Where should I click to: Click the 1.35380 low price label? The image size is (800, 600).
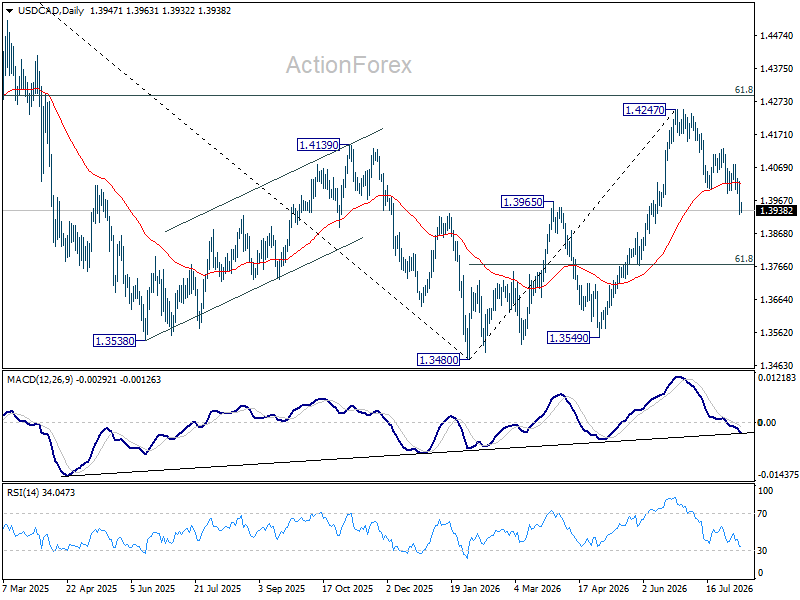tap(115, 341)
